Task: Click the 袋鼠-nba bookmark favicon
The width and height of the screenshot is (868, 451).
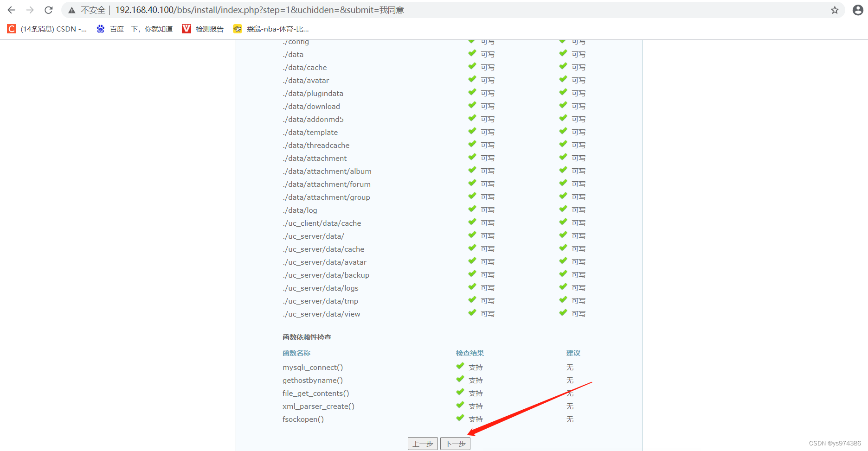Action: [x=238, y=29]
